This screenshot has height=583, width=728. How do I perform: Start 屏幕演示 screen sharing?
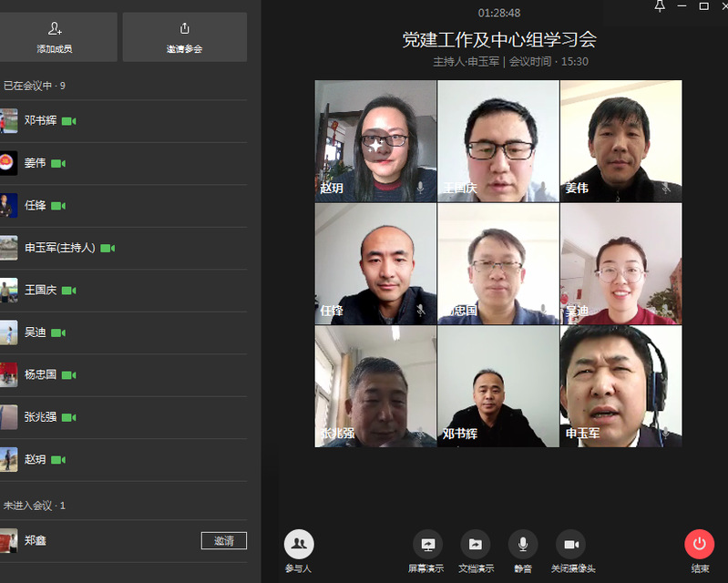(427, 545)
